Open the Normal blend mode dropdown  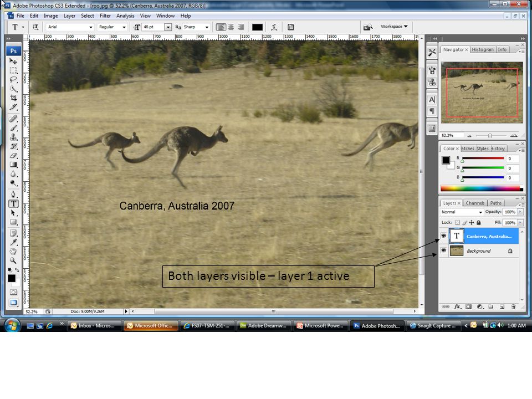(462, 212)
